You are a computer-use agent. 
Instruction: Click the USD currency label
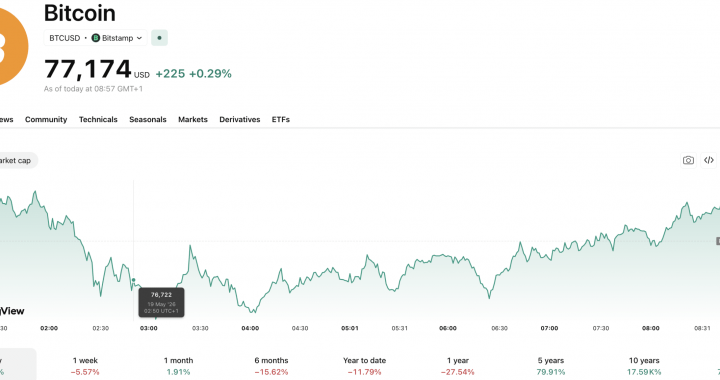[142, 75]
